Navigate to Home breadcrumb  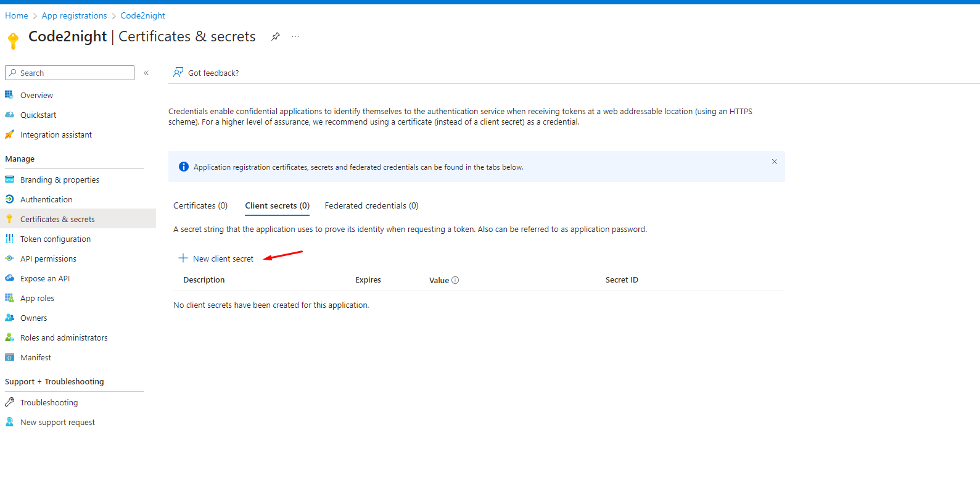(17, 15)
